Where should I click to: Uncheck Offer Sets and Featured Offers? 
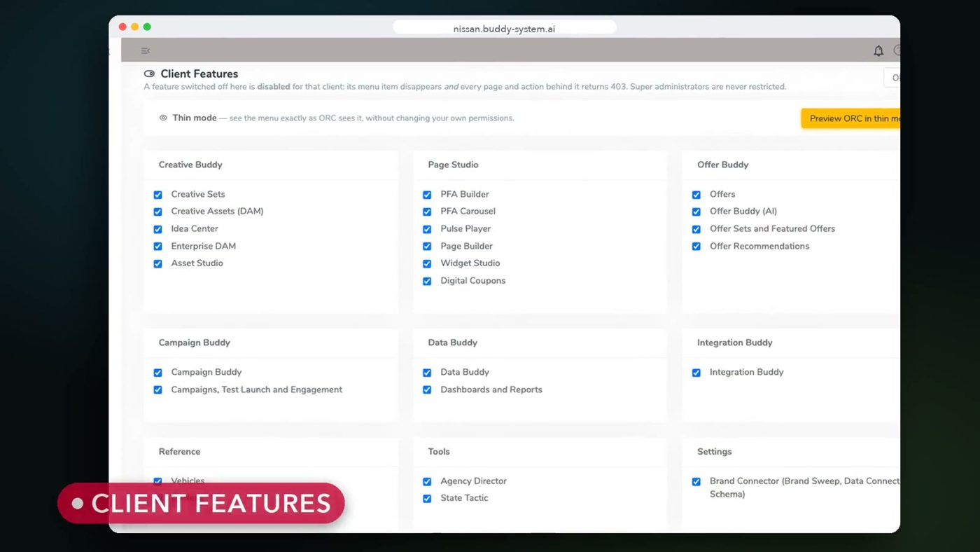point(696,229)
